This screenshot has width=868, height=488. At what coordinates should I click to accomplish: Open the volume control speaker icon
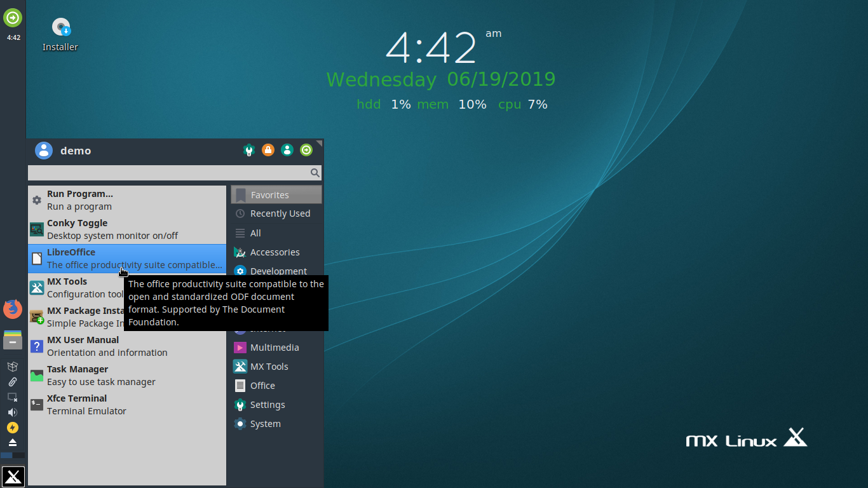pos(11,412)
